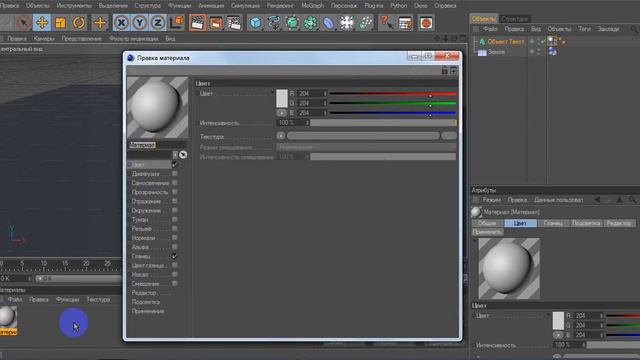Open the Python menu
This screenshot has width=640, height=360.
click(398, 6)
